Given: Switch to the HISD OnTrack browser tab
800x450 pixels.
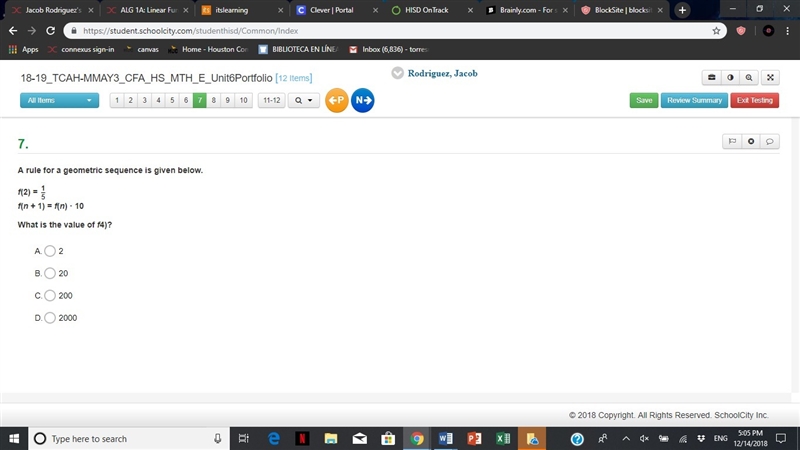Looking at the screenshot, I should pyautogui.click(x=432, y=10).
